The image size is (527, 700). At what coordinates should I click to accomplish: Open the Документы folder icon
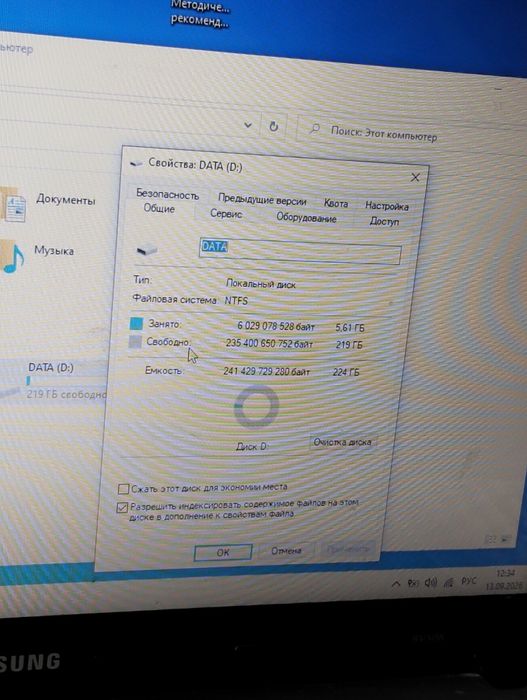pyautogui.click(x=13, y=206)
